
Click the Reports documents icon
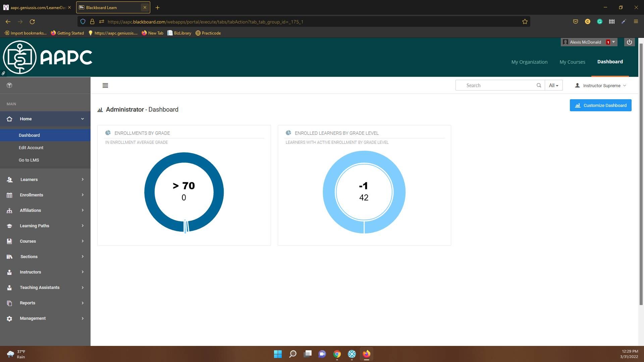pyautogui.click(x=9, y=303)
